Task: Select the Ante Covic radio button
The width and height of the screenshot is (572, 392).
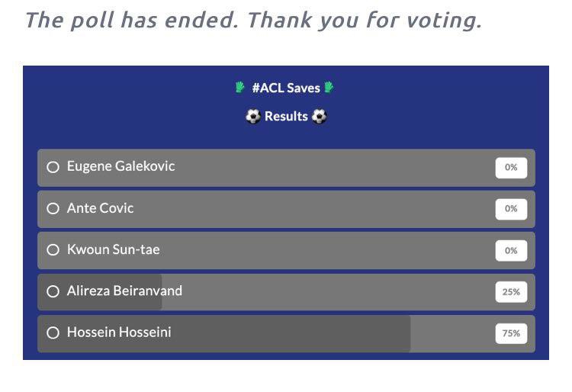Action: pyautogui.click(x=53, y=208)
